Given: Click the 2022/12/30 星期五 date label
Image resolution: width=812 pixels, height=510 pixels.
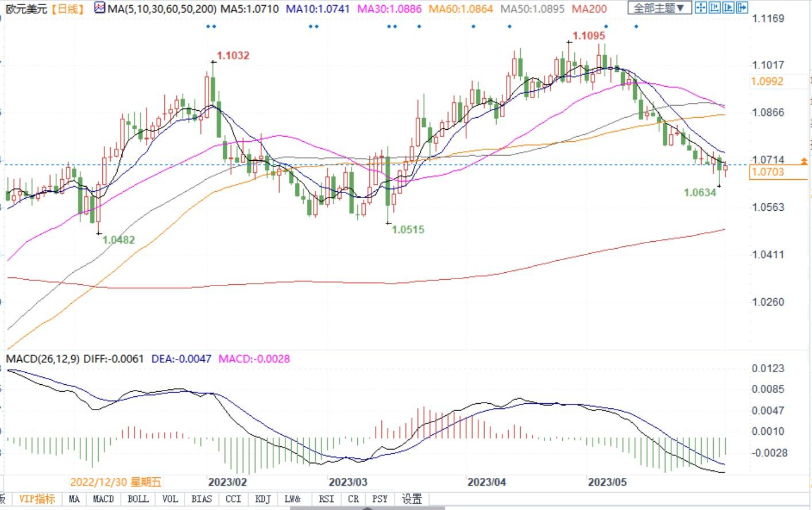Looking at the screenshot, I should point(116,482).
